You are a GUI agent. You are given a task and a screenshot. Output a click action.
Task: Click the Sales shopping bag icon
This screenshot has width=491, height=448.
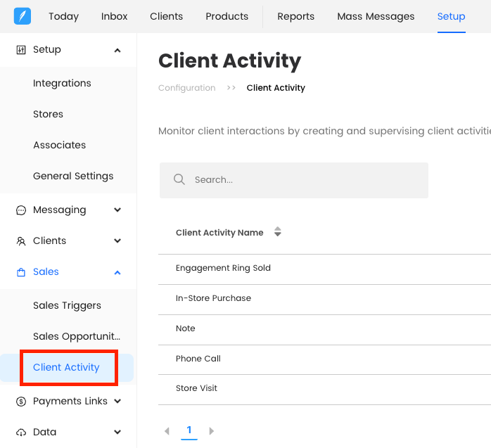pyautogui.click(x=21, y=272)
